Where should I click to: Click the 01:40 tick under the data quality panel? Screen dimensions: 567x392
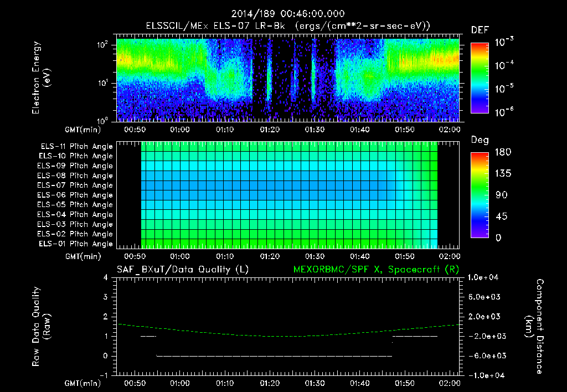360,383
